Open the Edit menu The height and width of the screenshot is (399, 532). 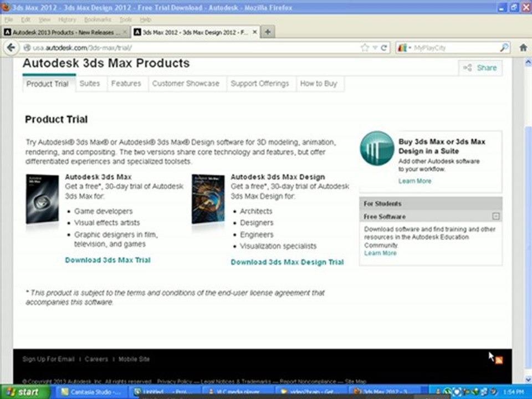(x=25, y=20)
